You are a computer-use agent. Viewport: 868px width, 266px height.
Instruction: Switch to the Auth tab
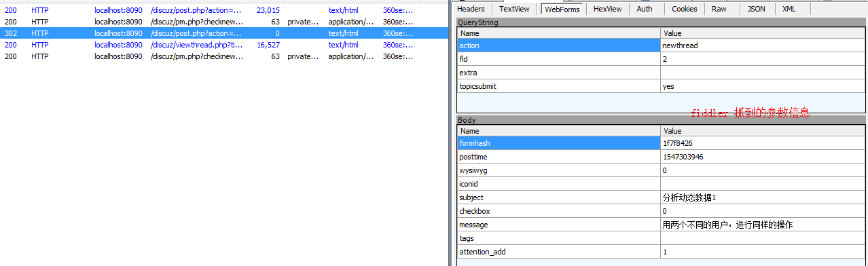click(645, 9)
